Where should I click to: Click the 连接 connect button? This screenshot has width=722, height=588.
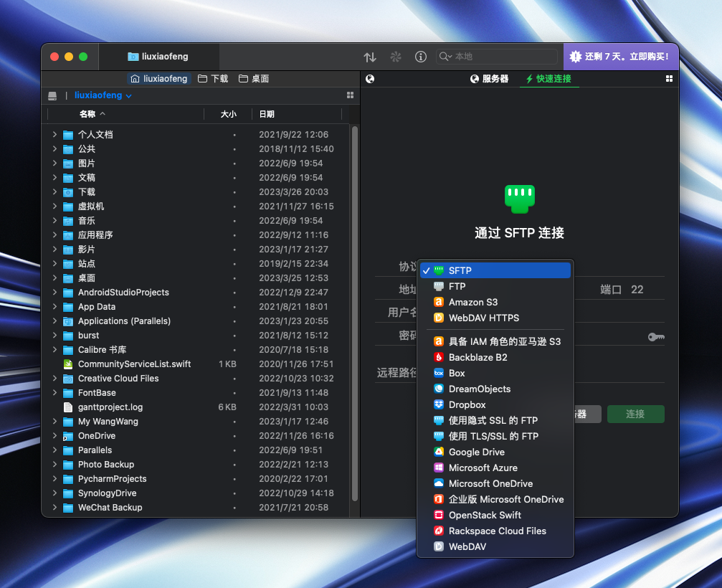[x=635, y=414]
